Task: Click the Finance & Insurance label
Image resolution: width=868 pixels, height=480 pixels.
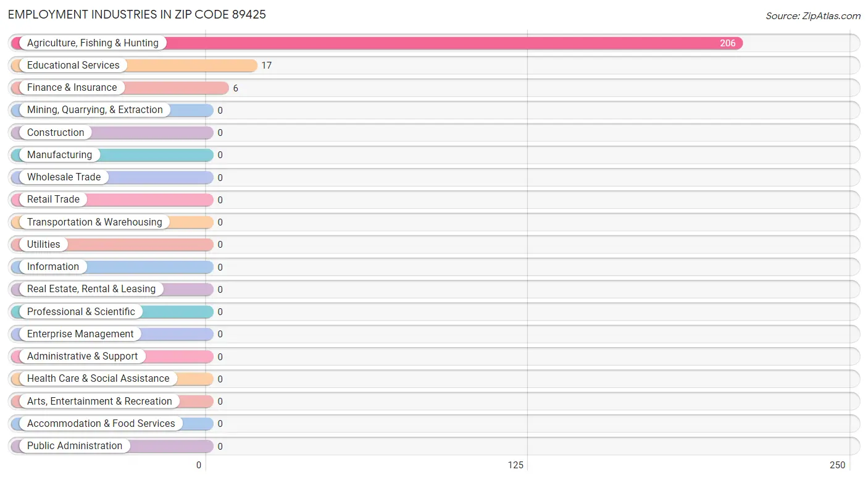Action: coord(72,87)
